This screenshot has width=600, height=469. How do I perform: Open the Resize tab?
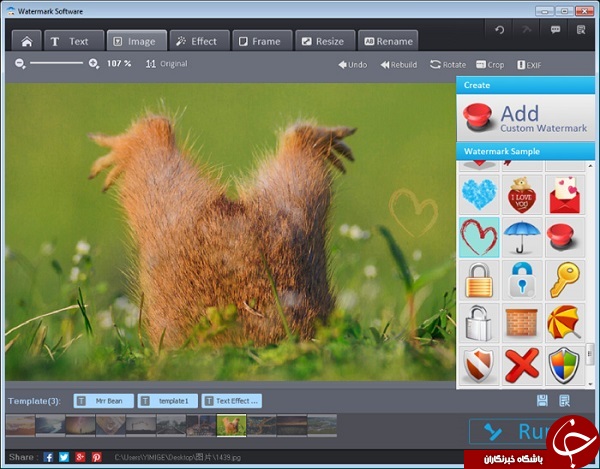(325, 41)
